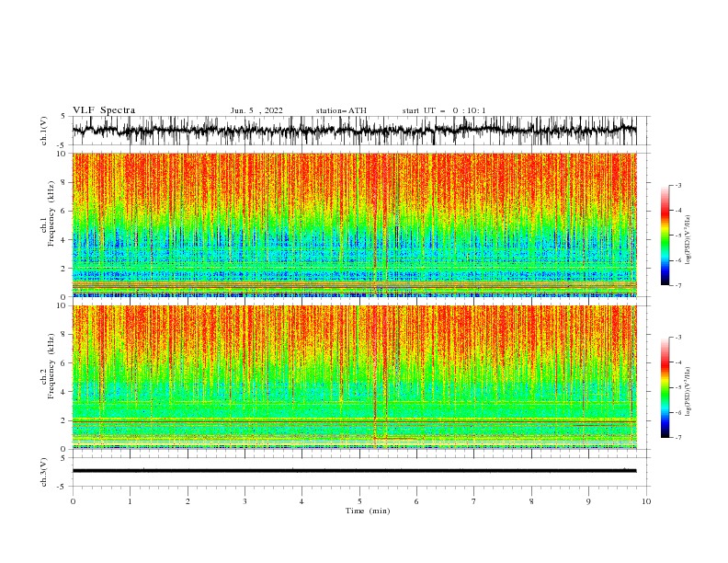
Task: Click inside the ch.2 spectrogram panel
Action: (x=354, y=377)
